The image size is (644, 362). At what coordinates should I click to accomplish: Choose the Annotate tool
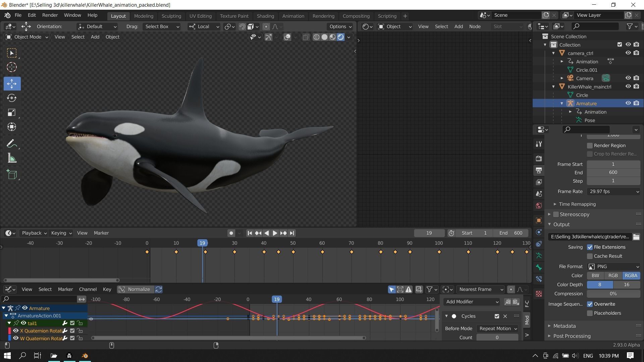[12, 144]
